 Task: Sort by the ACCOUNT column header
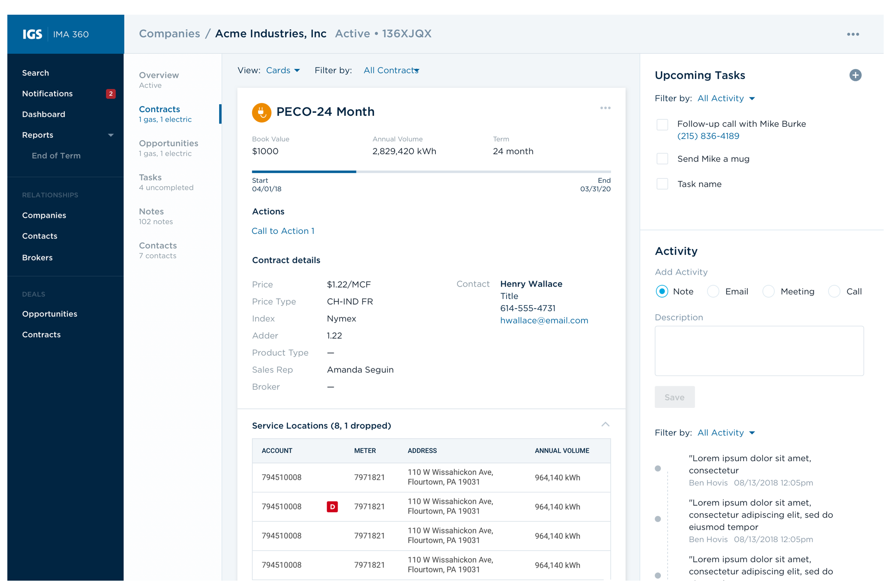click(277, 451)
